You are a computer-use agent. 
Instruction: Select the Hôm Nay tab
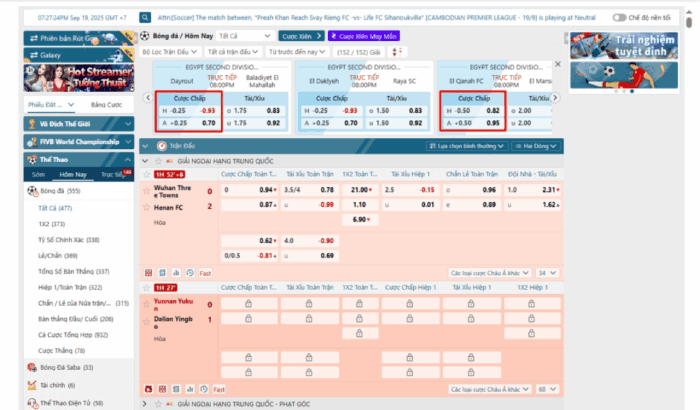(x=73, y=174)
